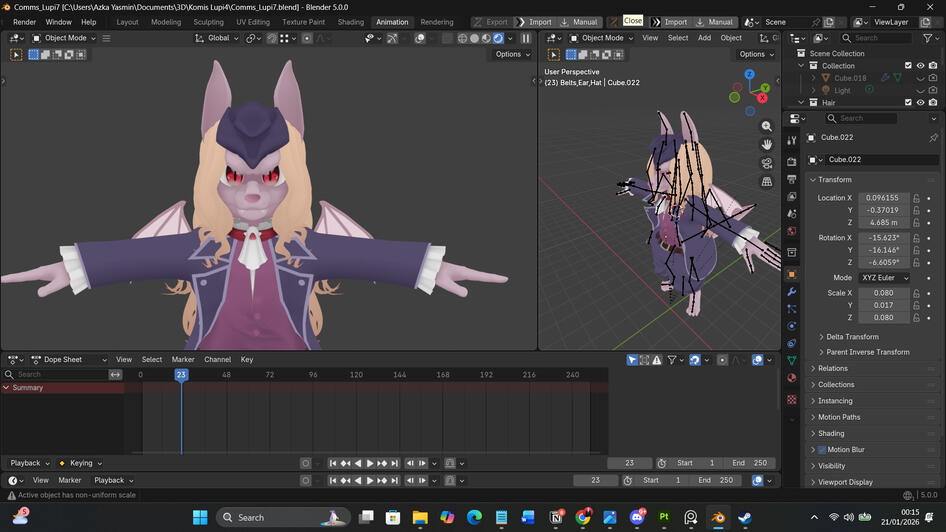Collapse the Transform panel

point(834,180)
